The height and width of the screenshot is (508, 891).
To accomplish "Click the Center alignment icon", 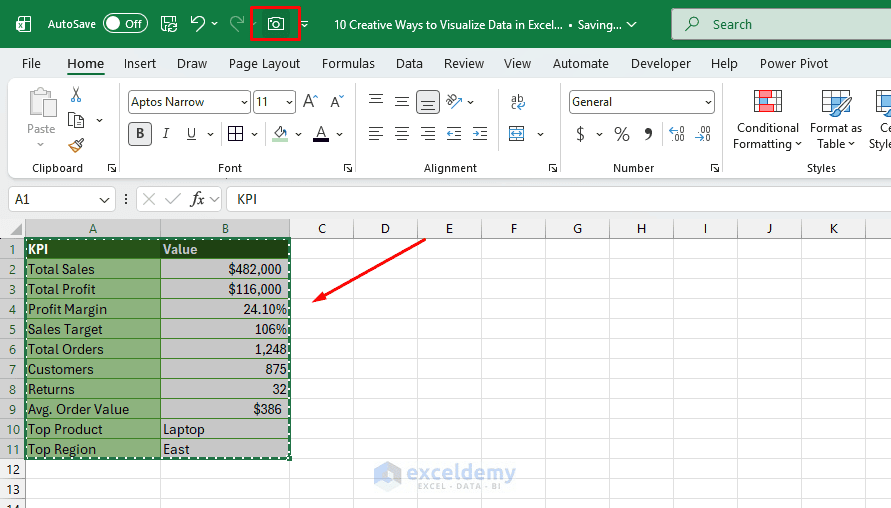I will [x=402, y=134].
